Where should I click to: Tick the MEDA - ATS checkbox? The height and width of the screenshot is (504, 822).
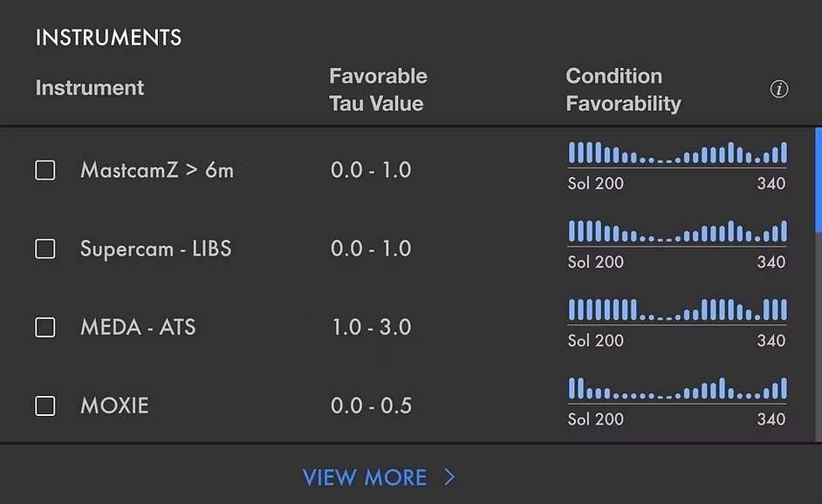pos(45,328)
